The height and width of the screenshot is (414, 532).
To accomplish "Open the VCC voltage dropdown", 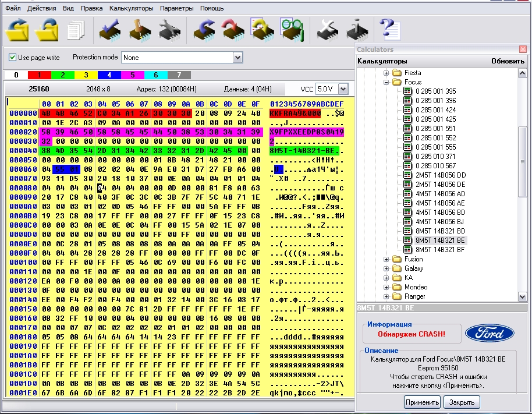I will point(343,89).
